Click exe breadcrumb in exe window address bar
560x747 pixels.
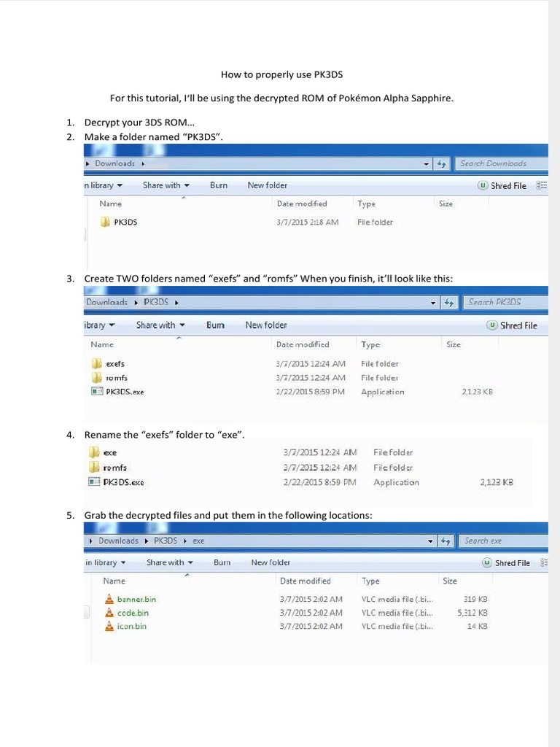click(x=198, y=541)
